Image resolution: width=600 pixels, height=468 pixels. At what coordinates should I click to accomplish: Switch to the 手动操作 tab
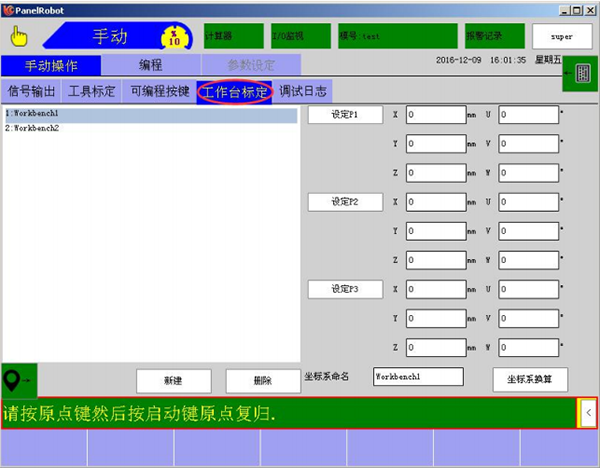click(50, 65)
